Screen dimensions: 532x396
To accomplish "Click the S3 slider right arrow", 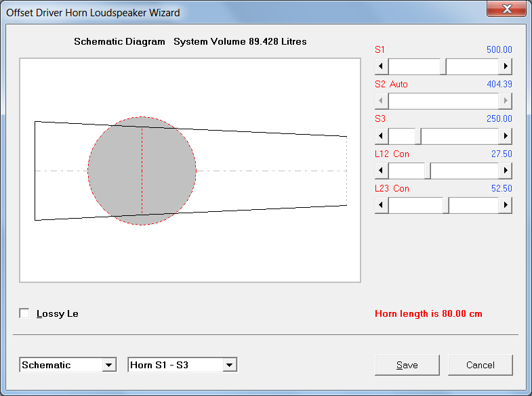I will pyautogui.click(x=505, y=136).
